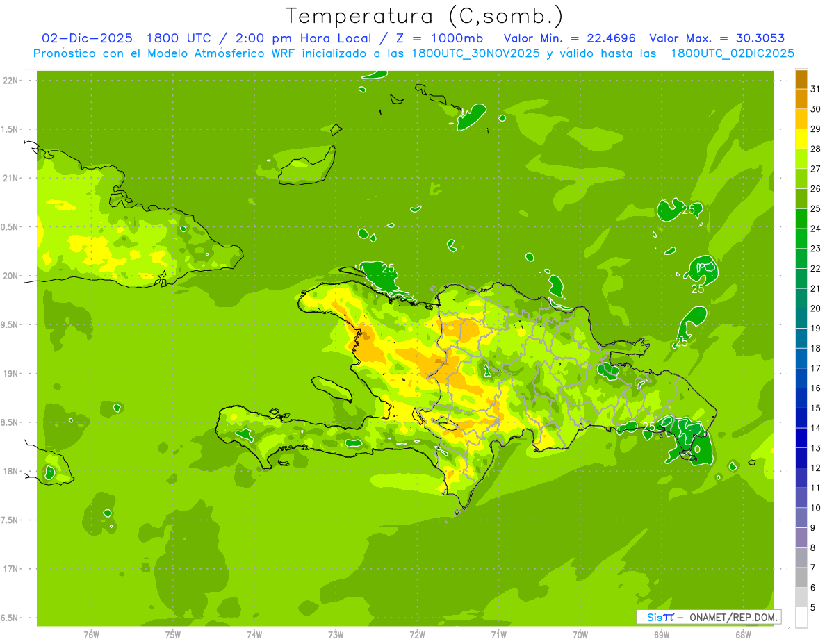
Task: Click the "26" label on color scale
Action: pos(815,188)
